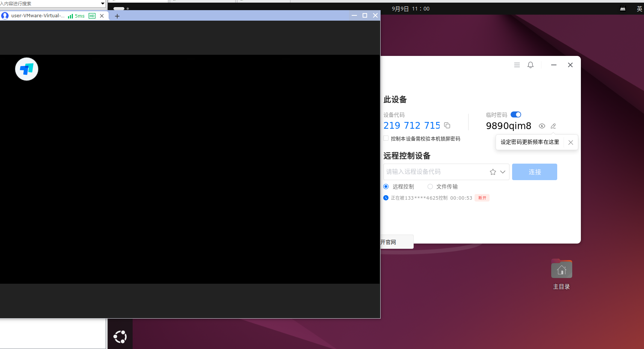Click the HD quality badge on the session tab
Viewport: 644px width, 349px height.
coord(91,16)
